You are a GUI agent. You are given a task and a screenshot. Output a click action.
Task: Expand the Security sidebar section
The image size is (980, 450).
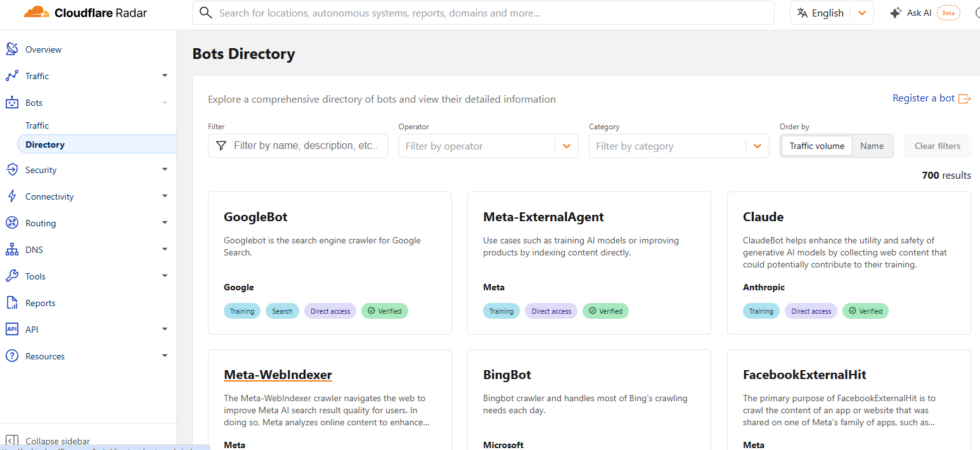165,169
